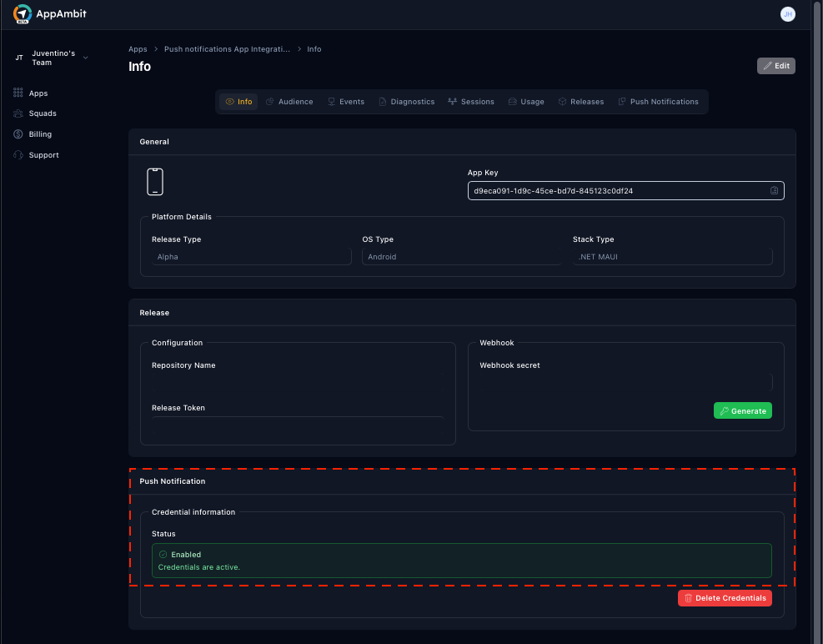Click the Edit button at top right
The height and width of the screenshot is (644, 823).
point(775,65)
